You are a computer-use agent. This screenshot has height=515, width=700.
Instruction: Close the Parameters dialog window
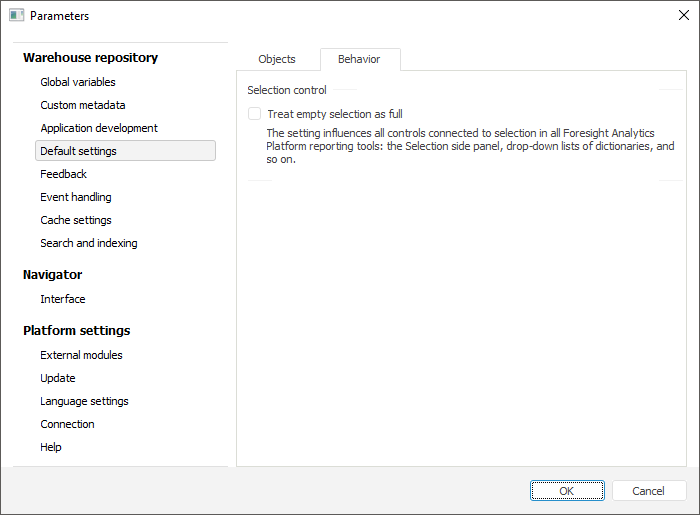pyautogui.click(x=683, y=16)
